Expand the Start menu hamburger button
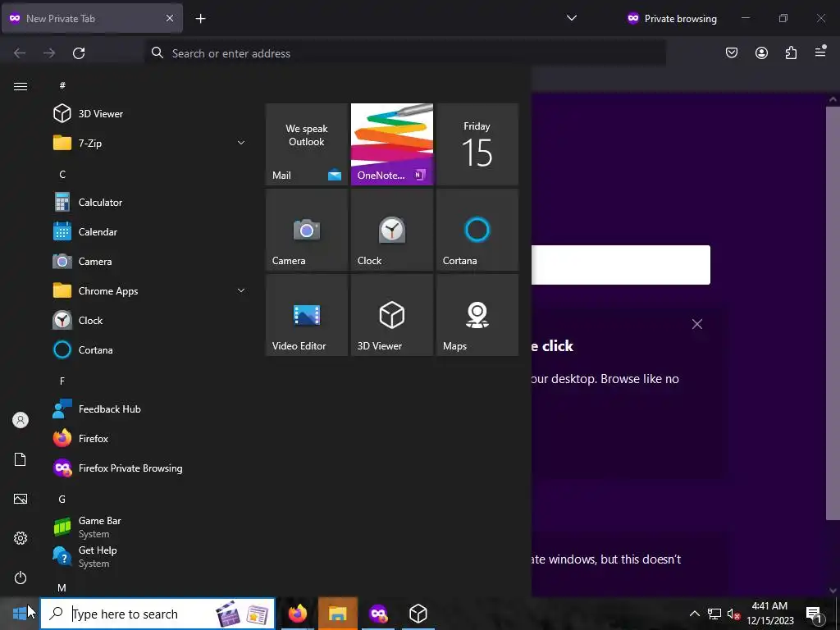Screen dimensions: 840x630 21,86
